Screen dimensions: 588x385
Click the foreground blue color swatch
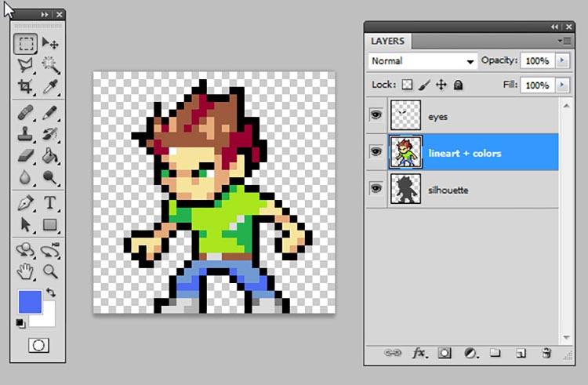pos(30,301)
